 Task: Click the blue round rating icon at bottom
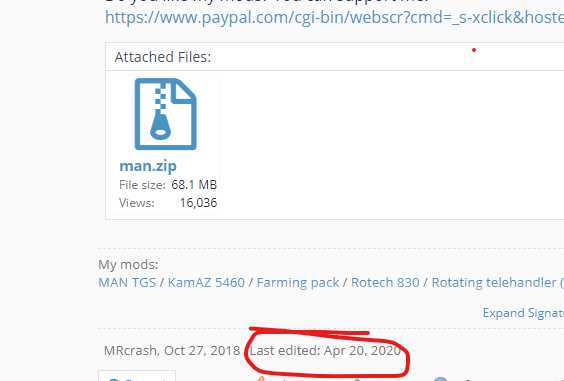441,379
